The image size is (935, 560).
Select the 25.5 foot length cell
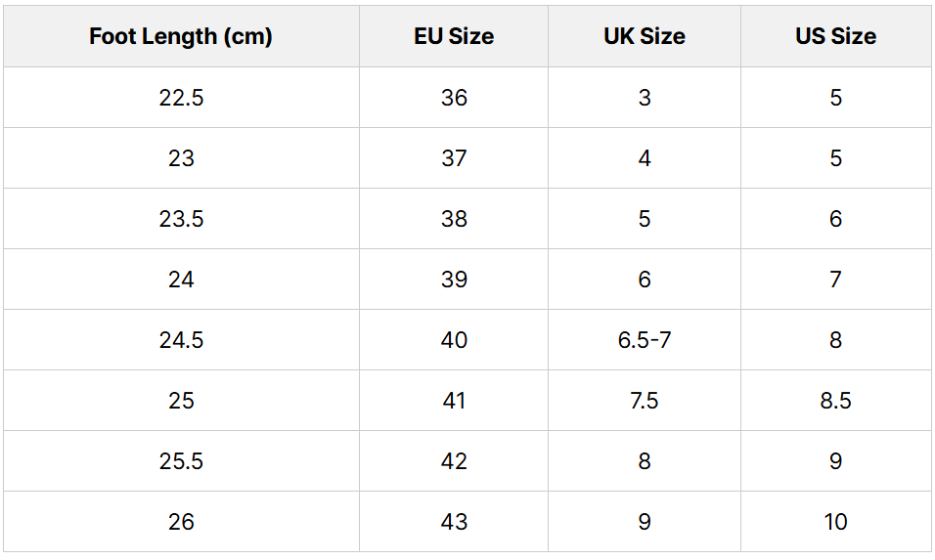tap(181, 461)
